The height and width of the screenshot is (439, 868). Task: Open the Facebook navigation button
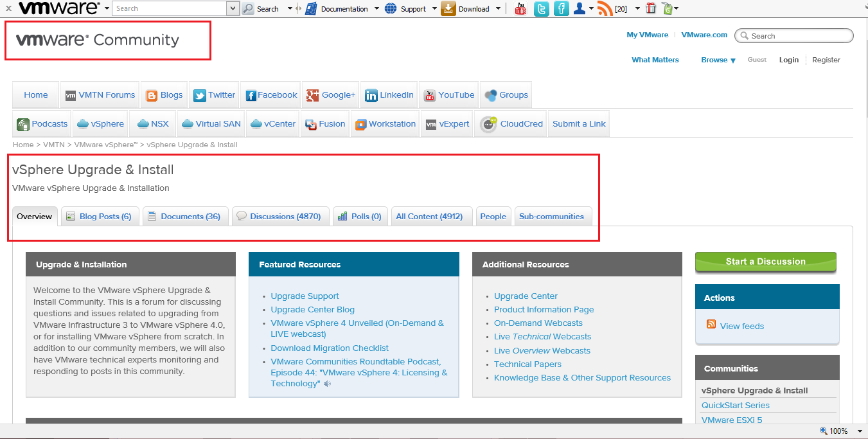pos(271,94)
